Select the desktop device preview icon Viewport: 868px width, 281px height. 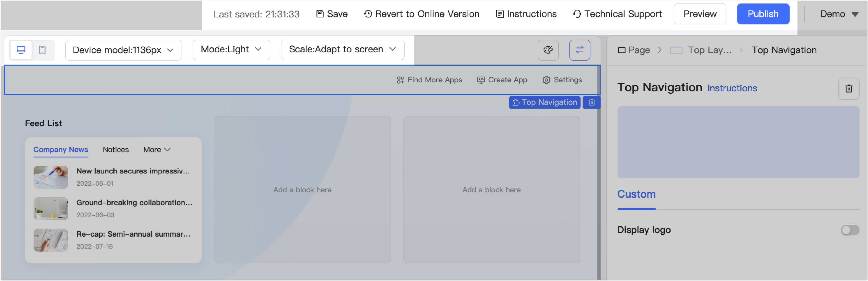(x=21, y=49)
